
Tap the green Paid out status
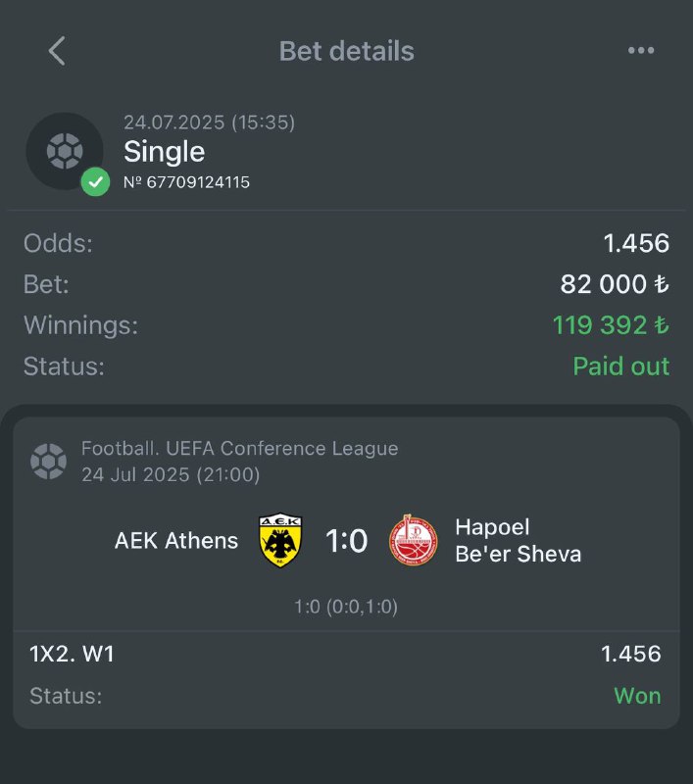coord(621,366)
